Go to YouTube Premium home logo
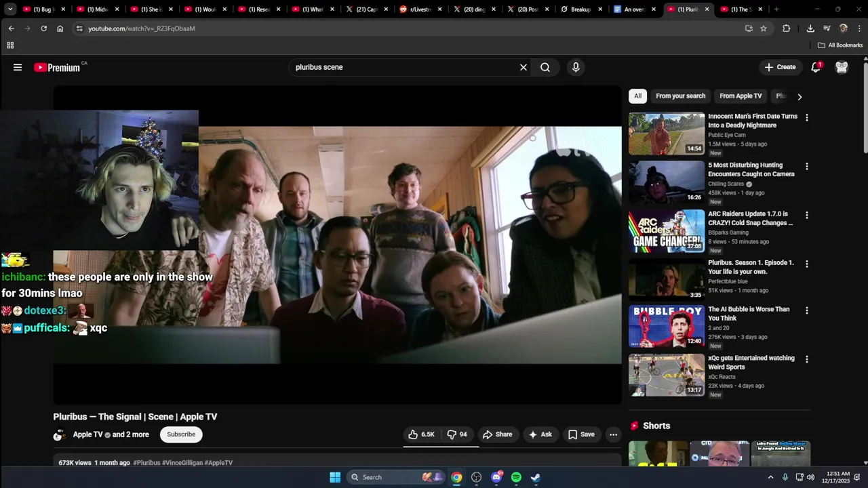 coord(58,67)
